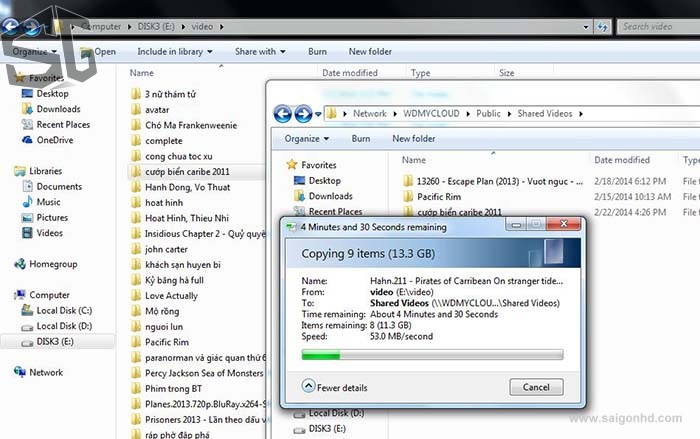Viewport: 700px width, 439px height.
Task: Click Desktop icon in back window Favorites
Action: click(x=27, y=93)
